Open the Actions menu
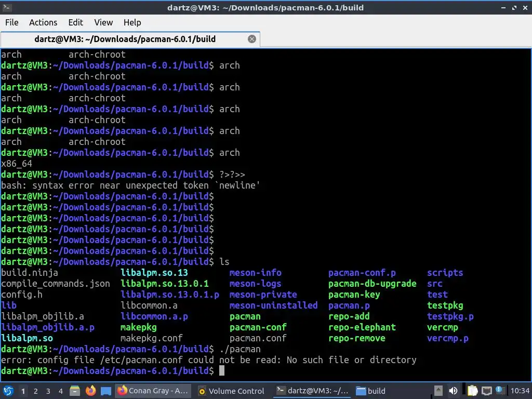The height and width of the screenshot is (399, 532). point(43,22)
